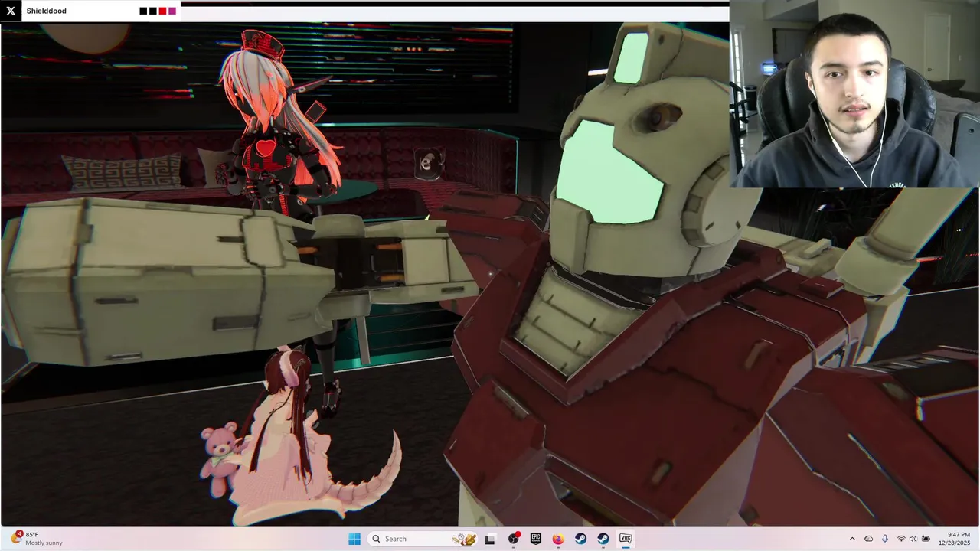Screen dimensions: 980x551
Task: Show hidden system tray icons
Action: pyautogui.click(x=853, y=539)
